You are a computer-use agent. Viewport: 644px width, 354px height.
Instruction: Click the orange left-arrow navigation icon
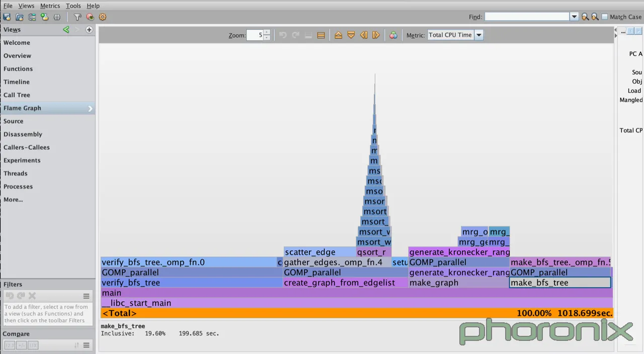pyautogui.click(x=364, y=35)
